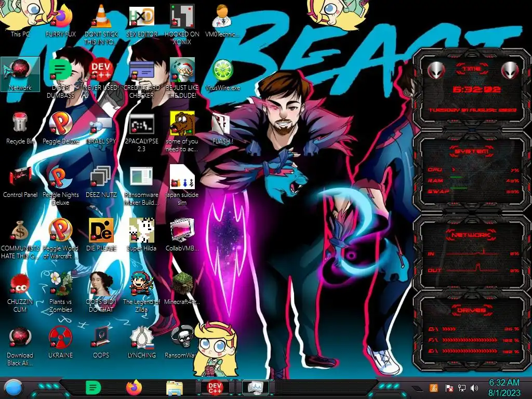Click the SYSTEM widget header
532x399 pixels.
472,151
